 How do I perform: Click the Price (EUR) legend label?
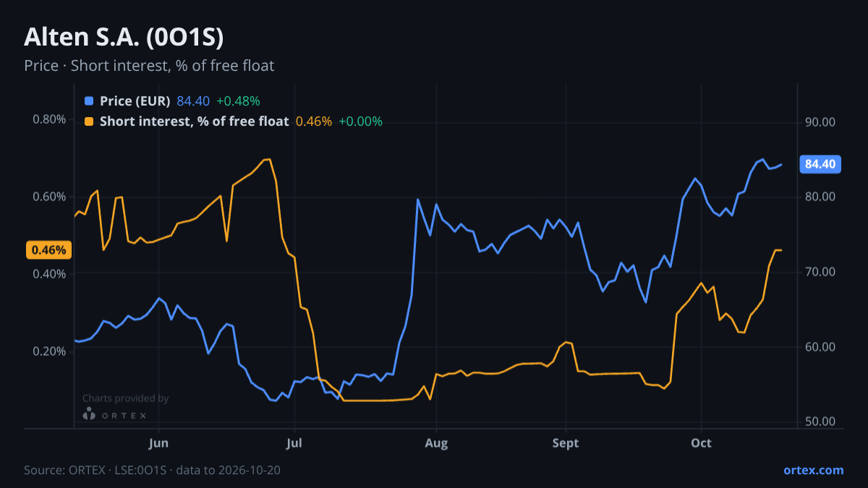(x=135, y=101)
